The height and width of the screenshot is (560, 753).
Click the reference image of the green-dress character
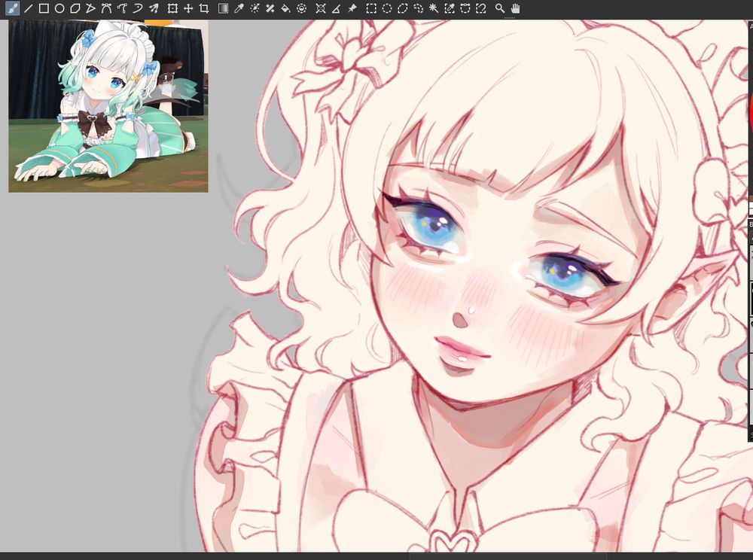[x=108, y=106]
